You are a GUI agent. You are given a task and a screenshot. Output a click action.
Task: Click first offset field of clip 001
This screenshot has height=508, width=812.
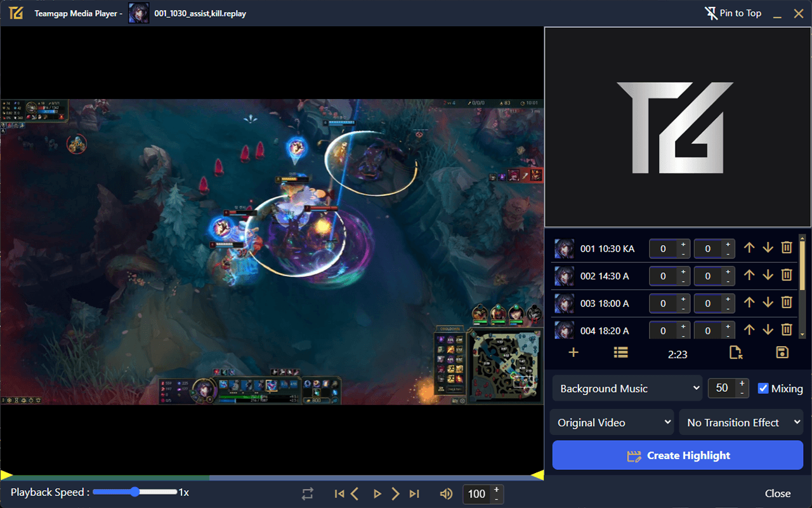(x=664, y=249)
